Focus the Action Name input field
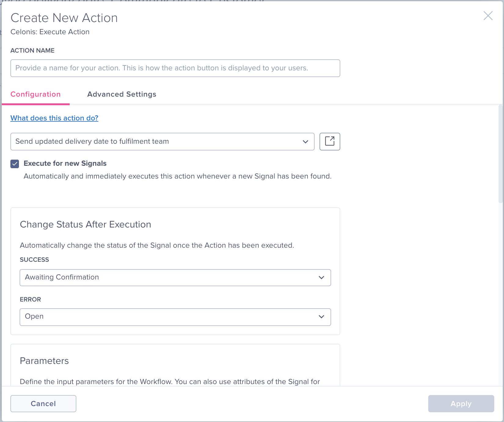 [175, 68]
